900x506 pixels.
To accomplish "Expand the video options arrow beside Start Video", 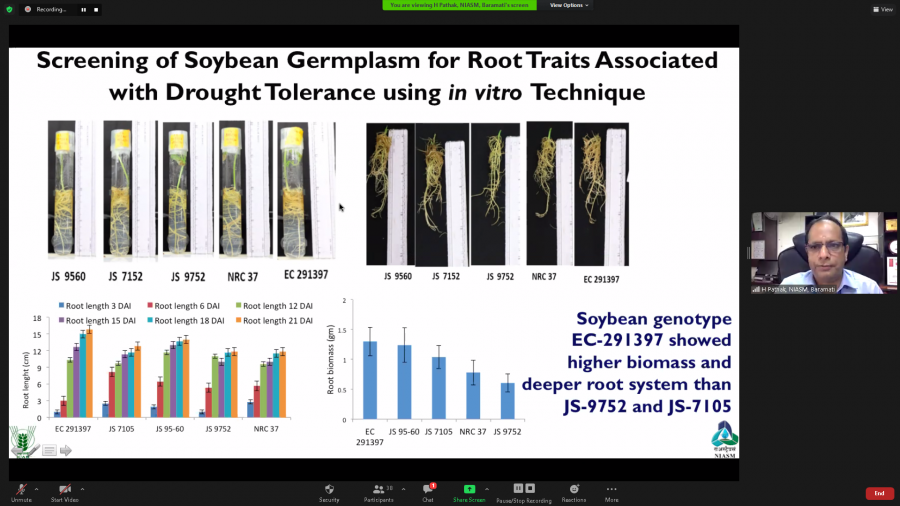I will coord(82,489).
